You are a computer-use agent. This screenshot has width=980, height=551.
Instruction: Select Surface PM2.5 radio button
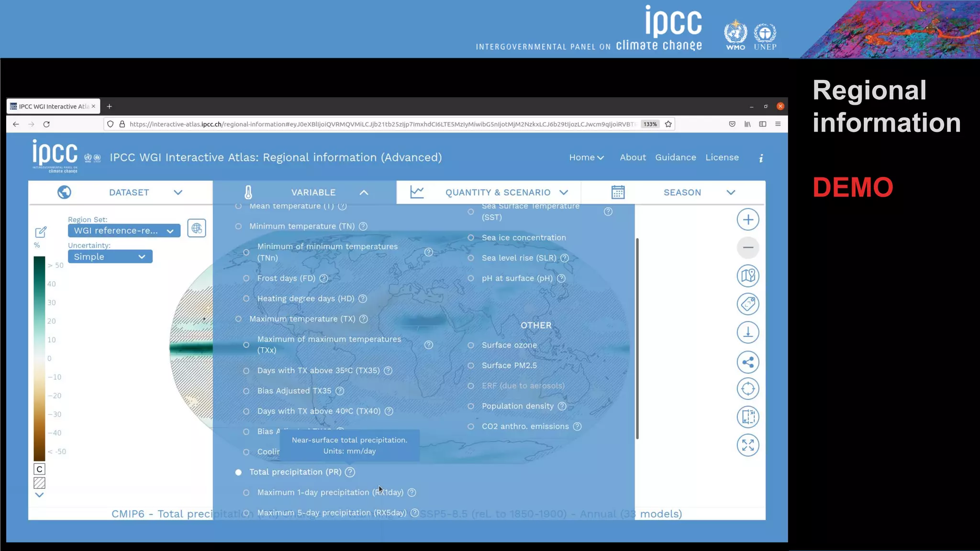471,365
